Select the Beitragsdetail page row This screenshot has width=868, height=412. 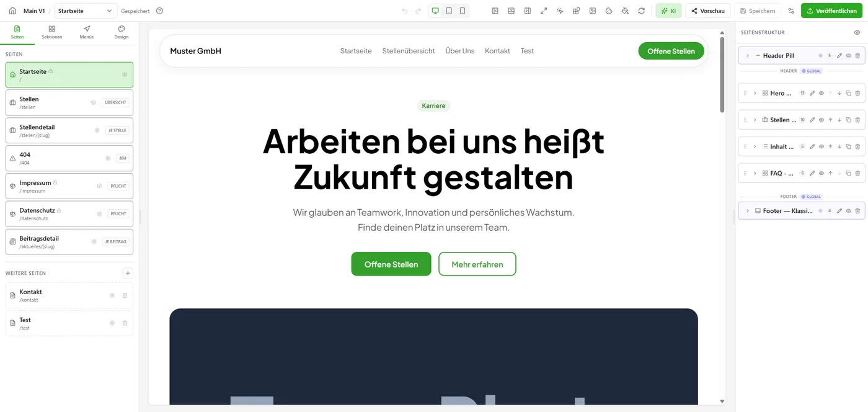[x=69, y=241]
